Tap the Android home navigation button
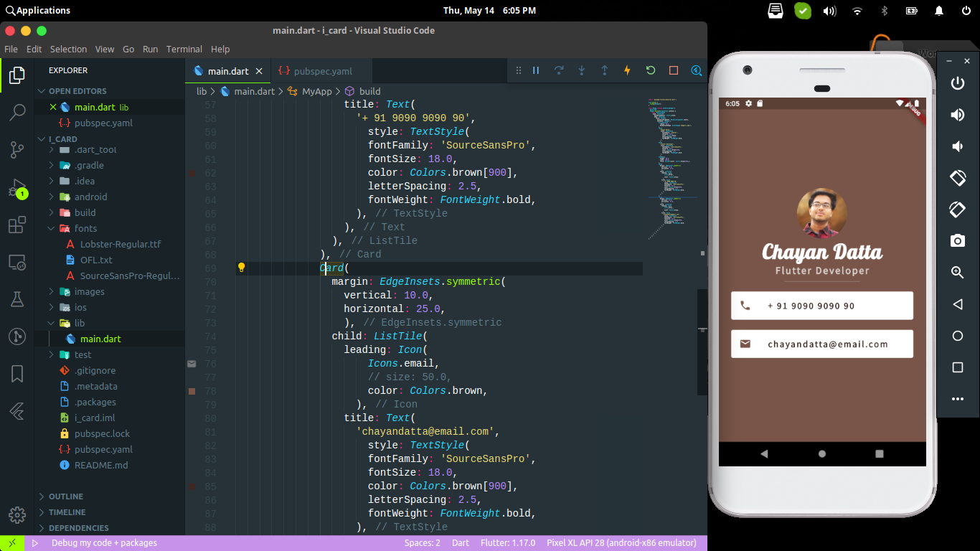 [822, 453]
